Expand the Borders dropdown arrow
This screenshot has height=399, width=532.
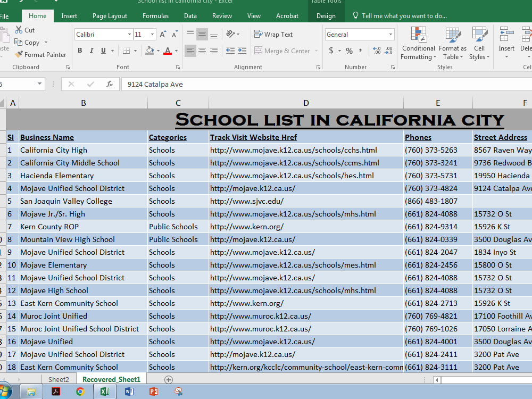[x=135, y=51]
